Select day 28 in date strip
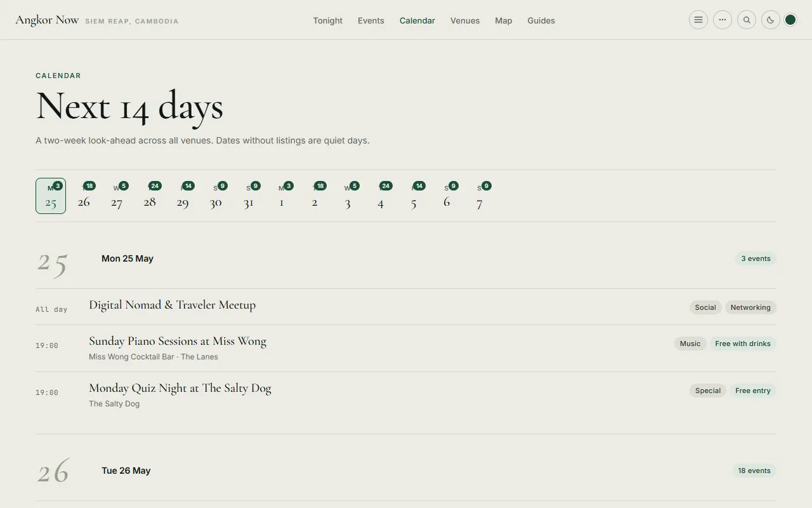This screenshot has width=812, height=508. click(x=150, y=196)
